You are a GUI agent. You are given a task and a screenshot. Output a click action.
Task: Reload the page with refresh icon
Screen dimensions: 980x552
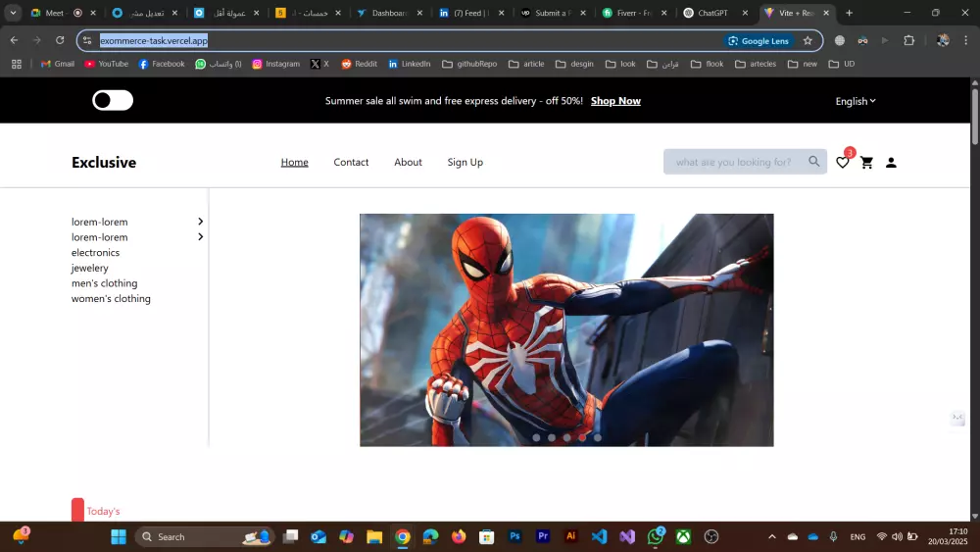click(x=60, y=40)
